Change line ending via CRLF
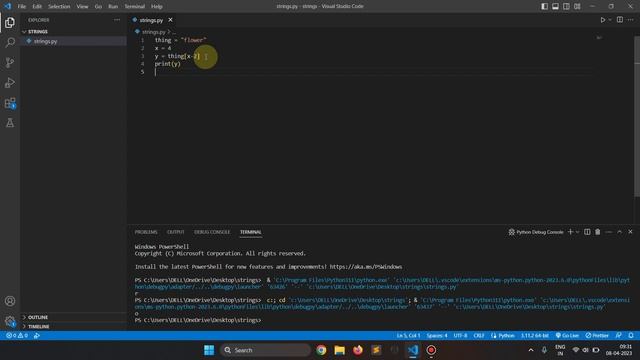 tap(479, 336)
